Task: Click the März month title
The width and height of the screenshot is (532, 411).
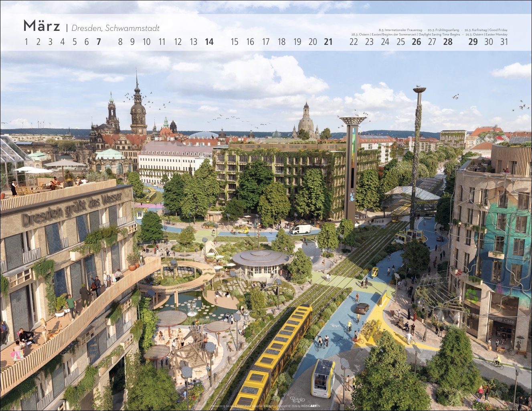Action: [42, 26]
